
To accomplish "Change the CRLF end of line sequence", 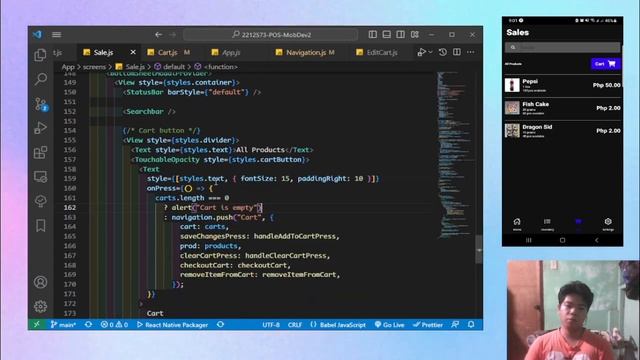I will coord(295,325).
